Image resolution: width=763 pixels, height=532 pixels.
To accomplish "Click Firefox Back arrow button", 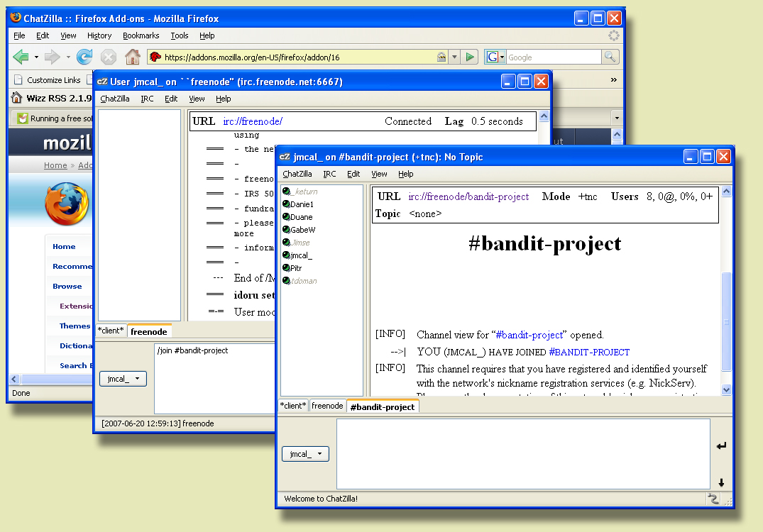I will click(21, 57).
